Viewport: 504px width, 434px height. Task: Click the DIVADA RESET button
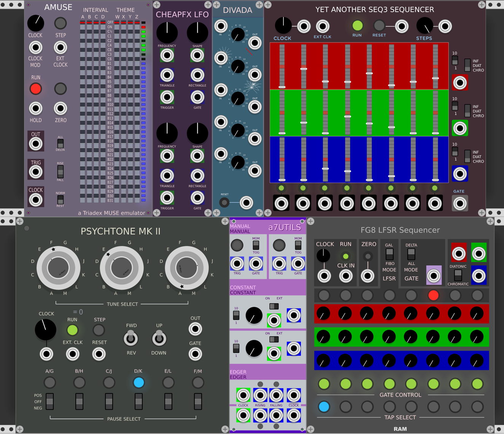224,203
